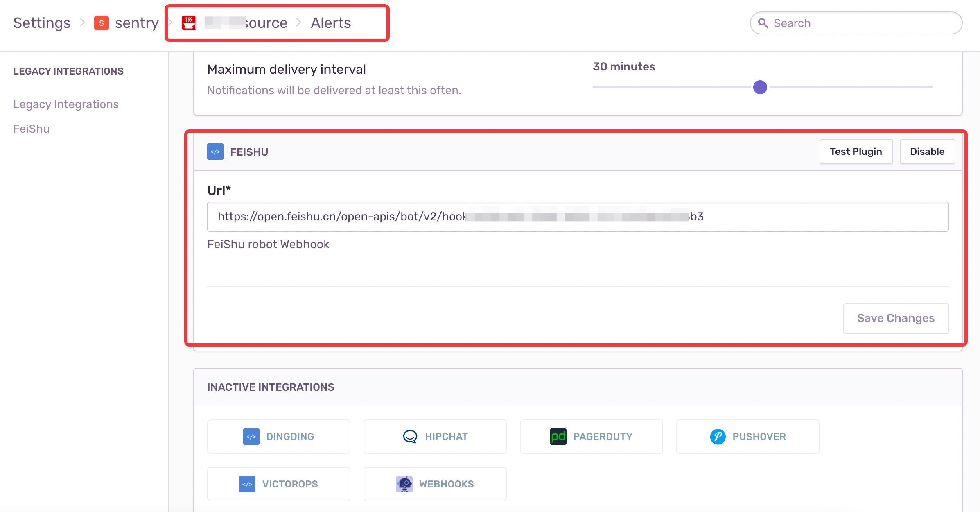Open Legacy Integrations in the sidebar
Viewport: 980px width, 512px height.
[x=66, y=104]
